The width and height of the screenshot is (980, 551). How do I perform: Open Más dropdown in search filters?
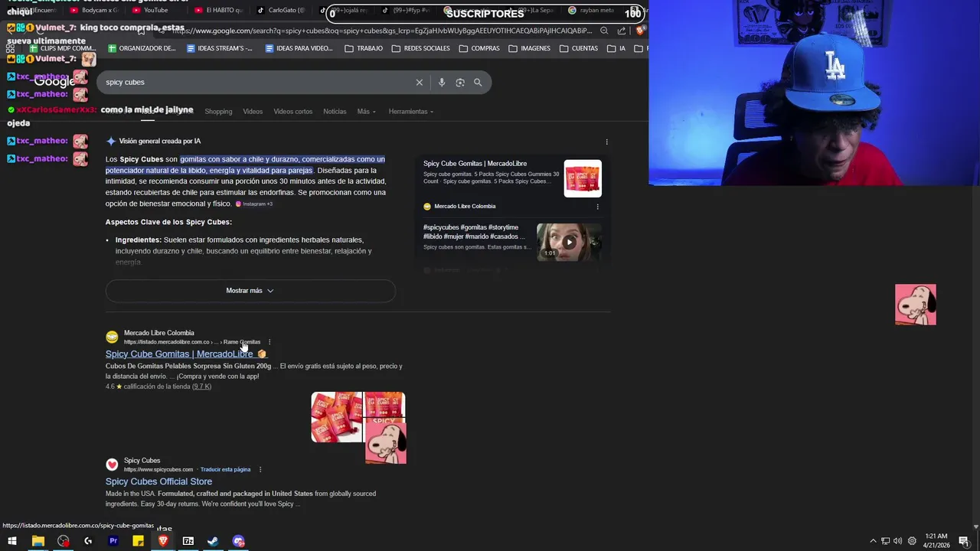click(366, 112)
